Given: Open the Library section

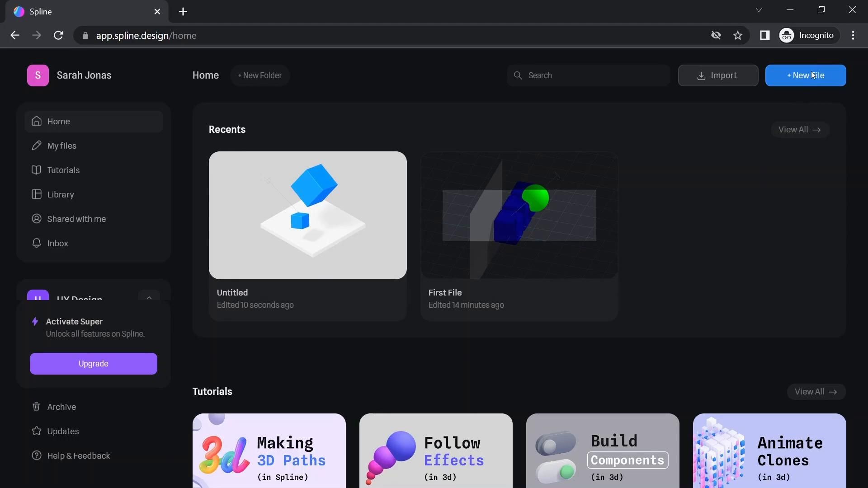Looking at the screenshot, I should point(94,195).
